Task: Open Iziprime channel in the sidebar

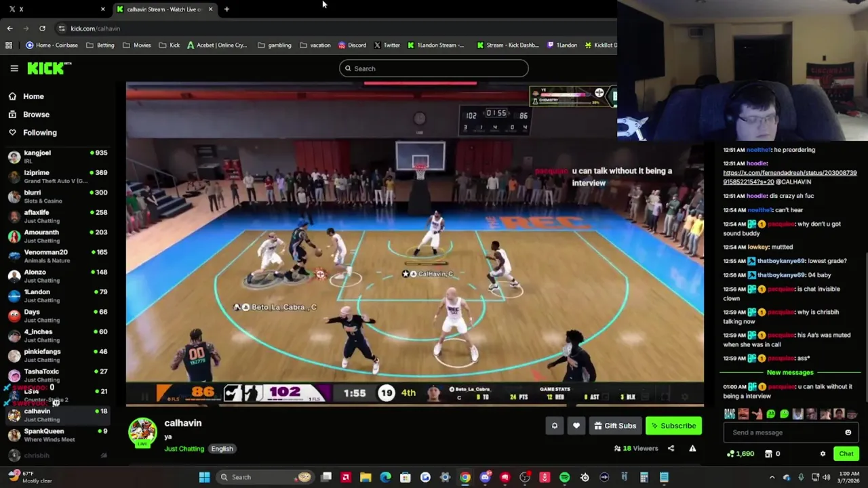Action: [58, 176]
